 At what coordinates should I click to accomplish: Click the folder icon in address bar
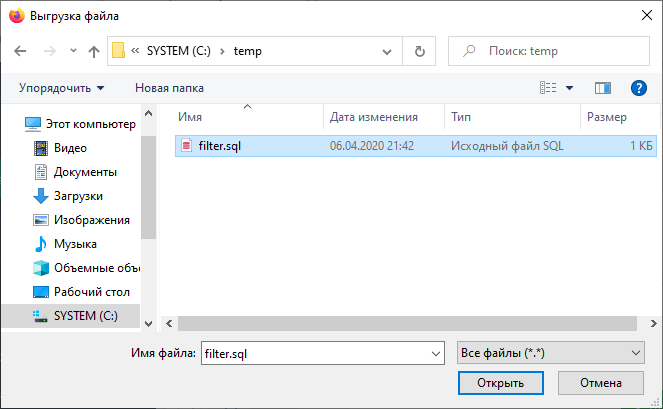click(118, 51)
